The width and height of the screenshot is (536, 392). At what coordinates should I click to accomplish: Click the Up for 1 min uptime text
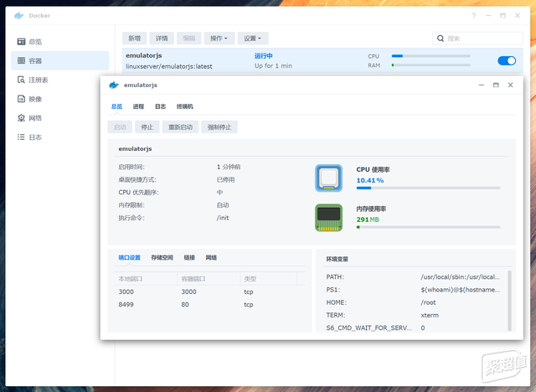(x=273, y=65)
